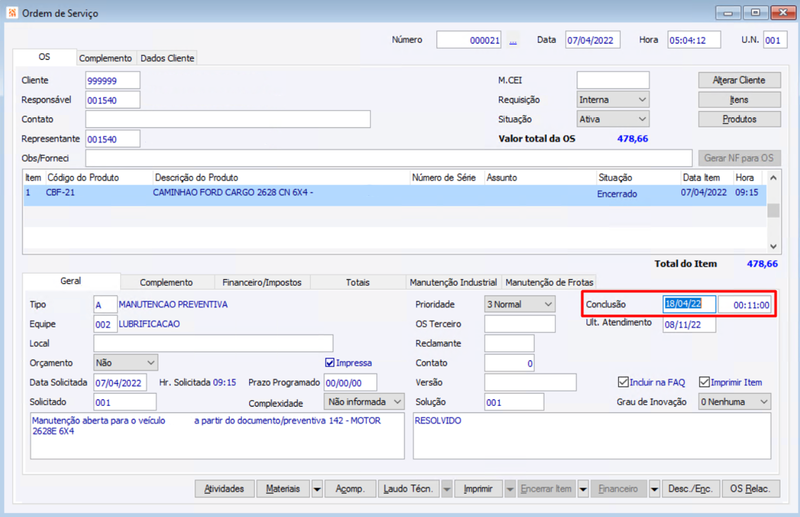Open the arrow menu next to Laudo Técn.
Image resolution: width=800 pixels, height=517 pixels.
pyautogui.click(x=445, y=489)
